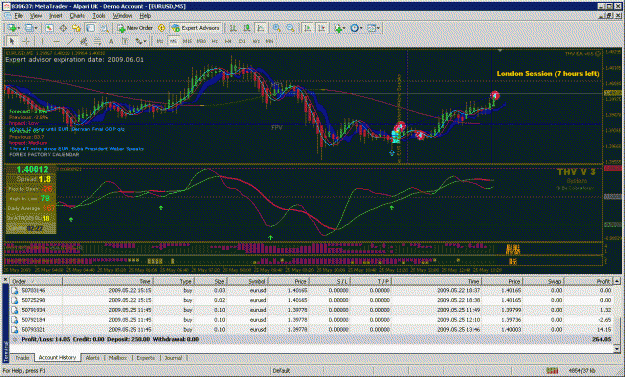Toggle chart auto scroll
The image size is (625, 377).
coord(307,28)
